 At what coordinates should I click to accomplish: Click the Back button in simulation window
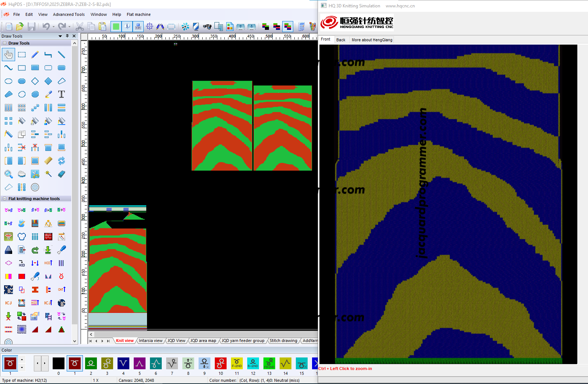tap(341, 40)
